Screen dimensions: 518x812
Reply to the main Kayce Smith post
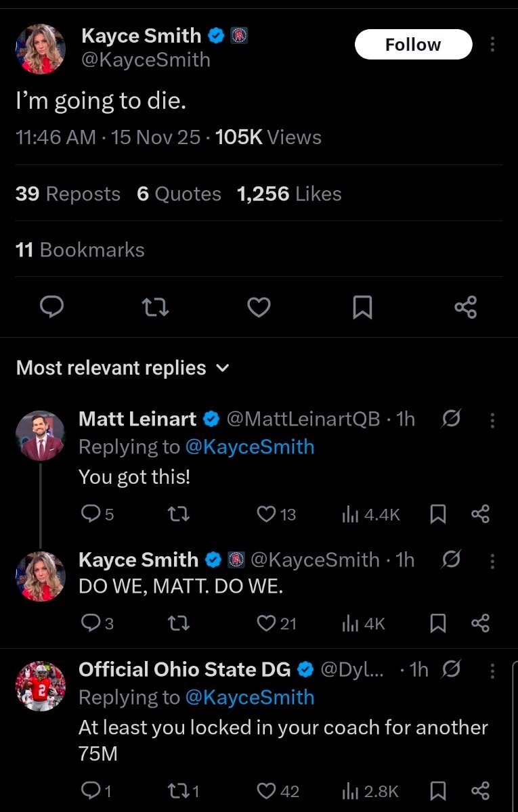(51, 308)
